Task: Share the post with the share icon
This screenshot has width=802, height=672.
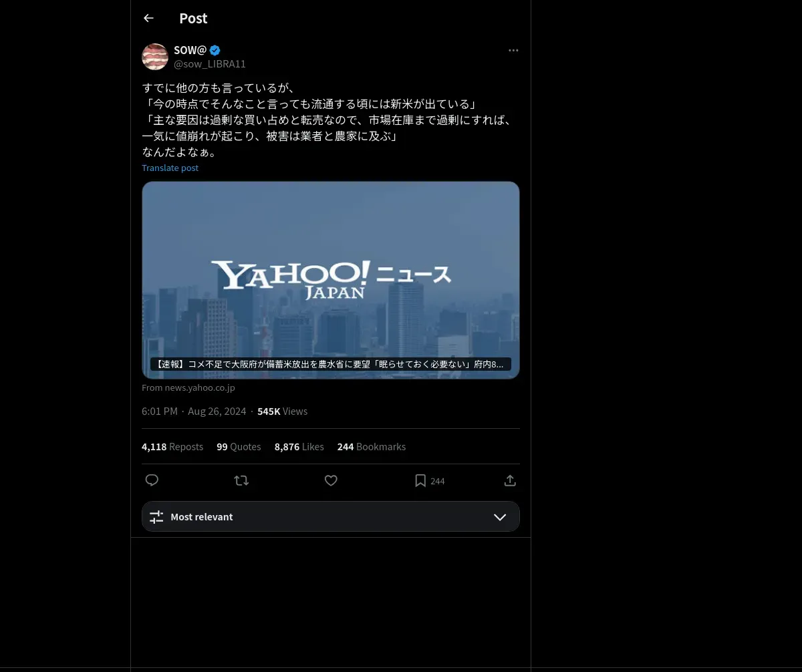Action: [x=510, y=480]
